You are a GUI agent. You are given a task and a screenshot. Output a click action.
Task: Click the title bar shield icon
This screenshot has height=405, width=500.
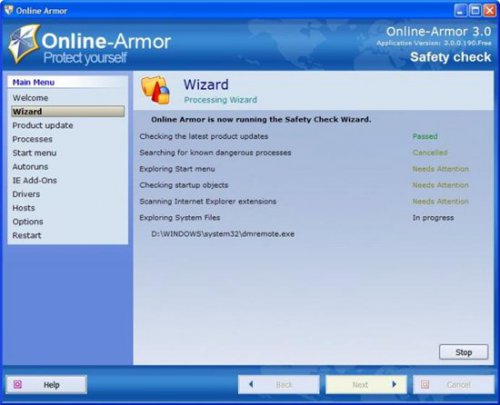tap(9, 10)
